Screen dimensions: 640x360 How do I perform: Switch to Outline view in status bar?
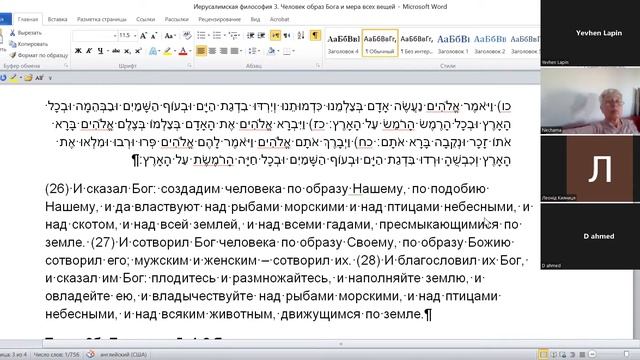(573, 355)
